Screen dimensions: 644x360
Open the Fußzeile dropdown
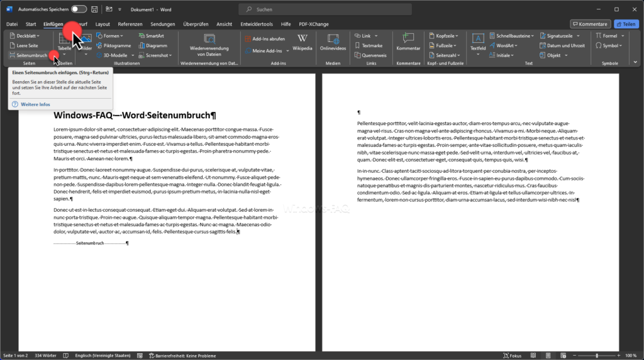click(x=442, y=46)
